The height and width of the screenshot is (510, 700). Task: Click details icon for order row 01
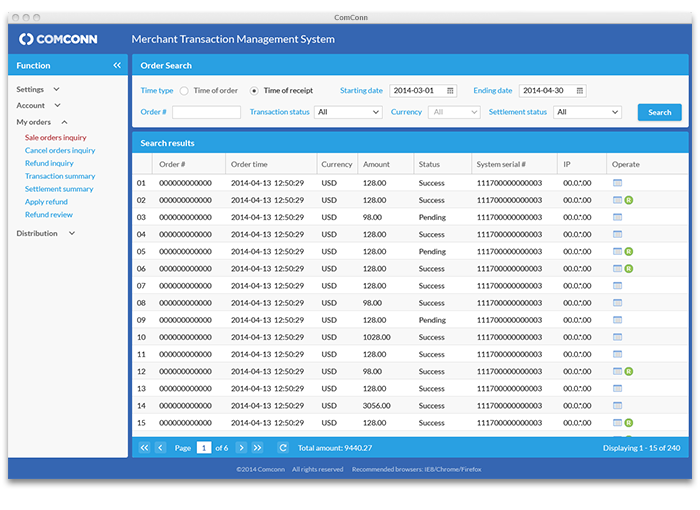617,183
